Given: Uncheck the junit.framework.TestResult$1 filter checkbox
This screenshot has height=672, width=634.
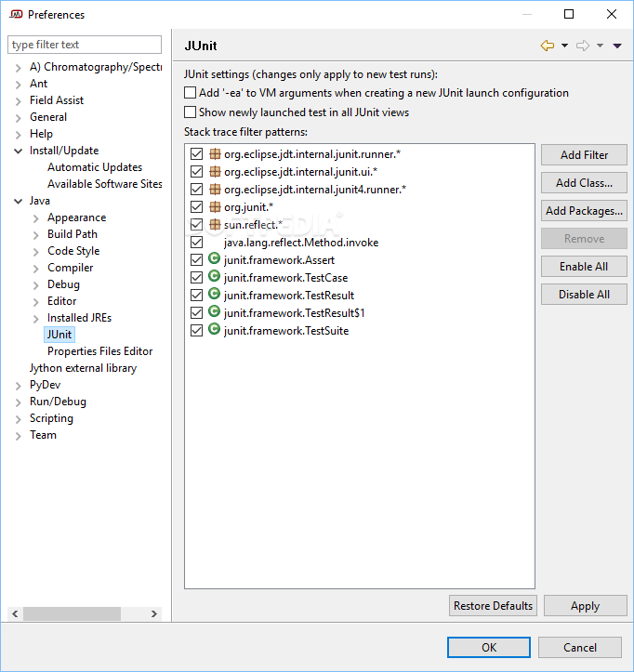Looking at the screenshot, I should coord(196,313).
